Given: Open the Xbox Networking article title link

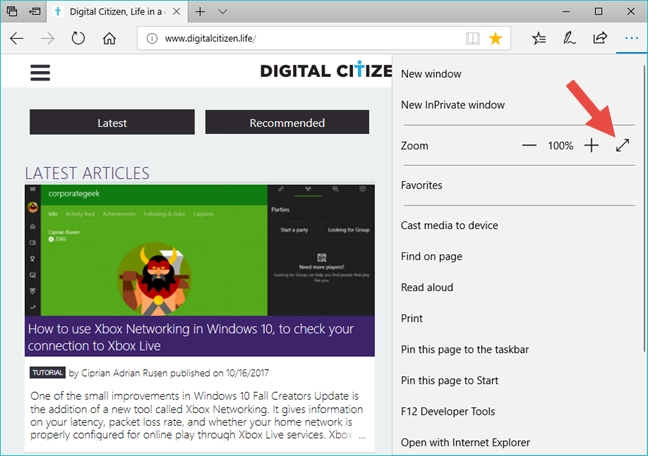Looking at the screenshot, I should coord(191,337).
